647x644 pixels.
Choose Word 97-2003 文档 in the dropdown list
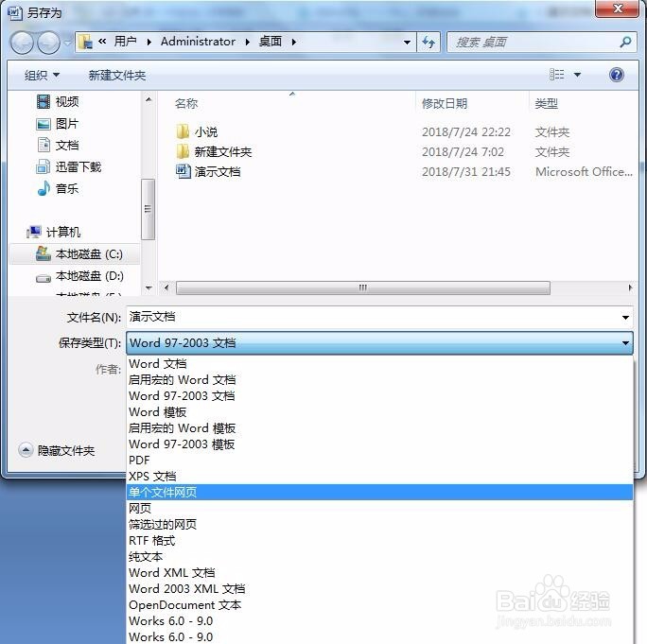[x=379, y=396]
